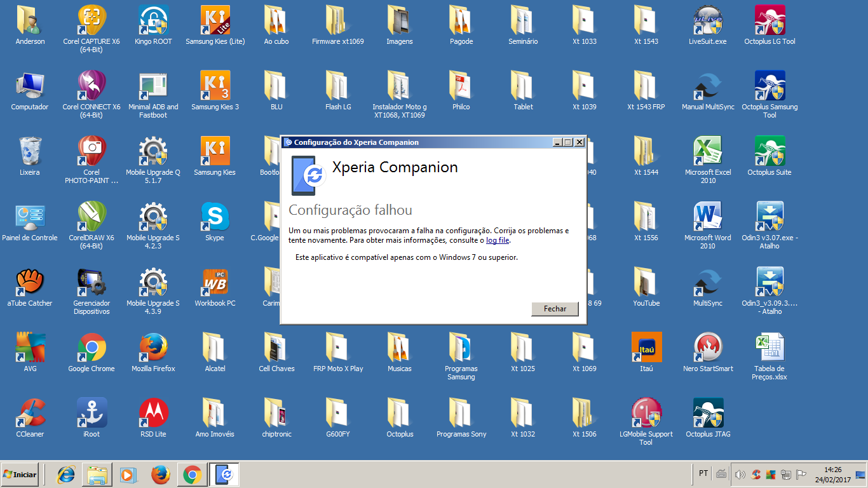Select the Kingo ROOT shortcut
Screen dimensions: 868x488
tap(153, 20)
